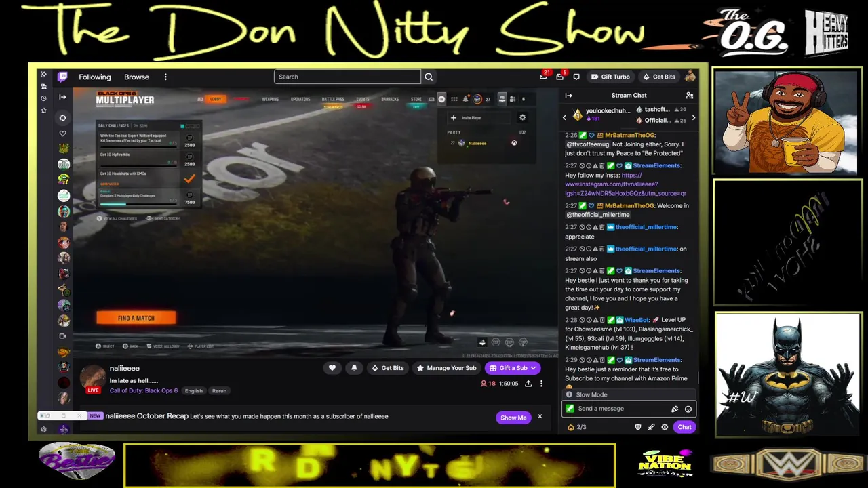Open the shield mode icon below chat
This screenshot has width=868, height=488.
(637, 427)
